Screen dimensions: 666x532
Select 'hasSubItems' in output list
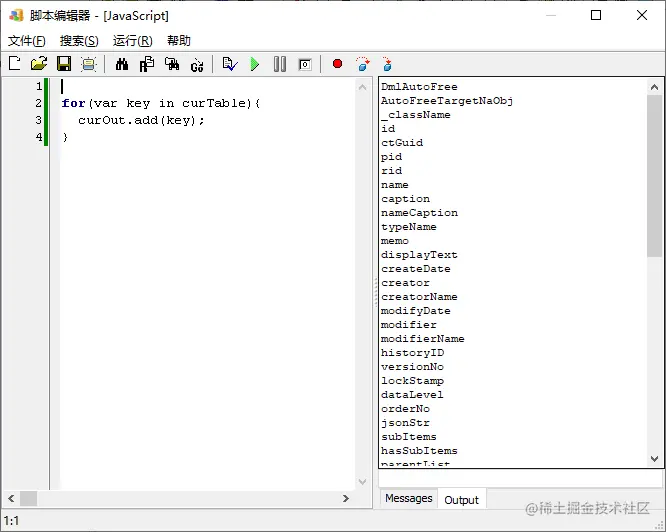(x=419, y=451)
